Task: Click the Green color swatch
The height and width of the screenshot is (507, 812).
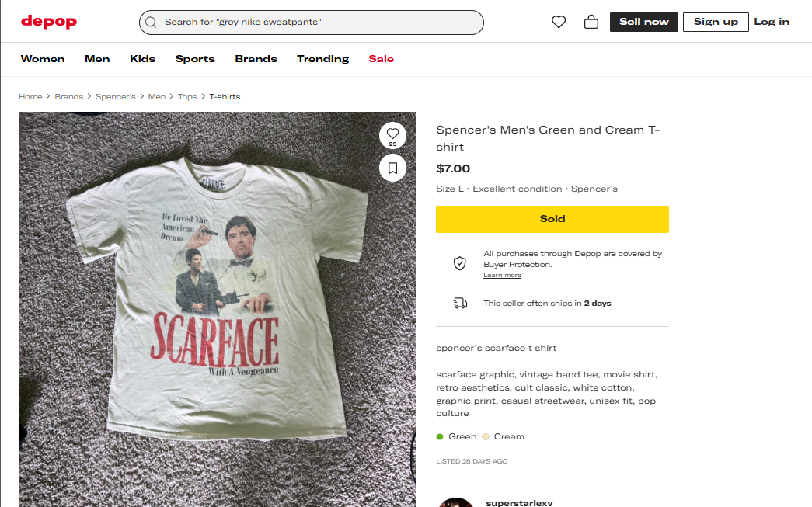Action: pyautogui.click(x=441, y=436)
